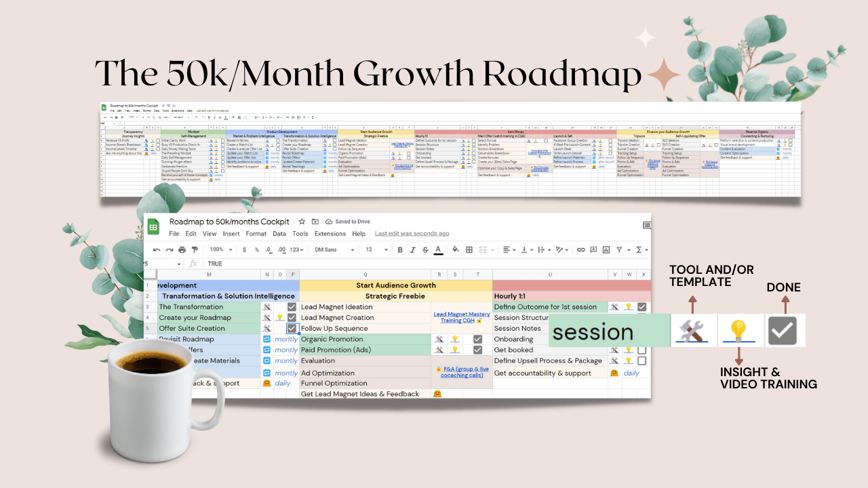Click the formula bar showing TRUE
This screenshot has width=868, height=488.
[407, 264]
